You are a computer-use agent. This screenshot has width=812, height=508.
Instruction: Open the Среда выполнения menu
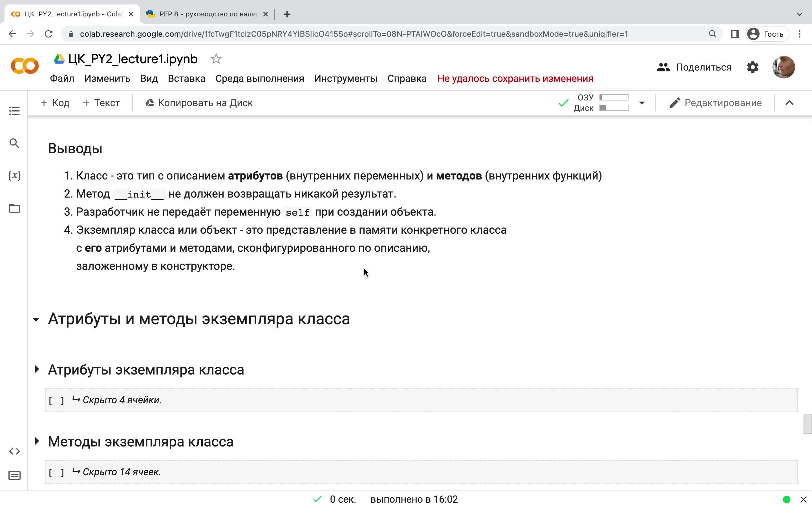click(x=260, y=79)
